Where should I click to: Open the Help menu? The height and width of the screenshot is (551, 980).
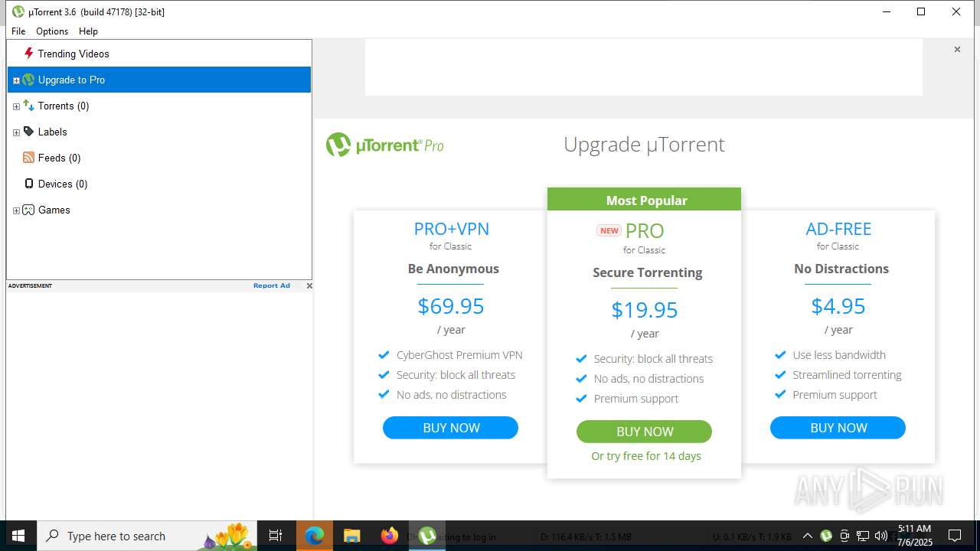(88, 31)
